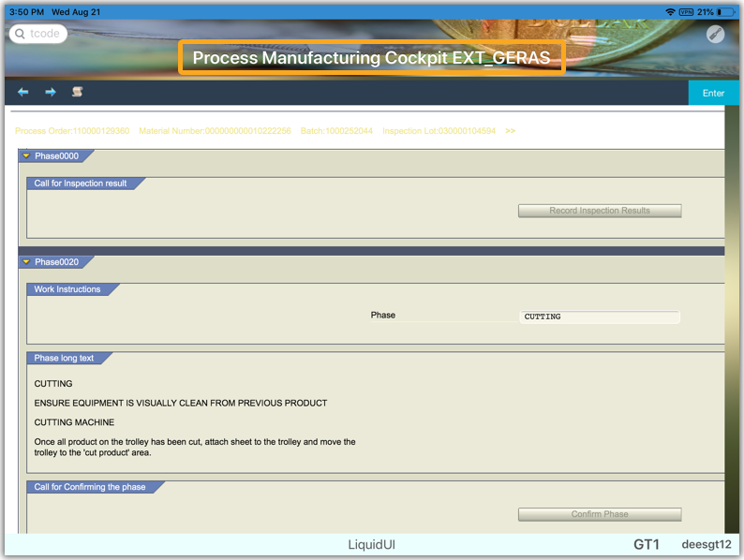The height and width of the screenshot is (560, 744).
Task: Tap the GT1 system label in the footer
Action: tap(647, 544)
